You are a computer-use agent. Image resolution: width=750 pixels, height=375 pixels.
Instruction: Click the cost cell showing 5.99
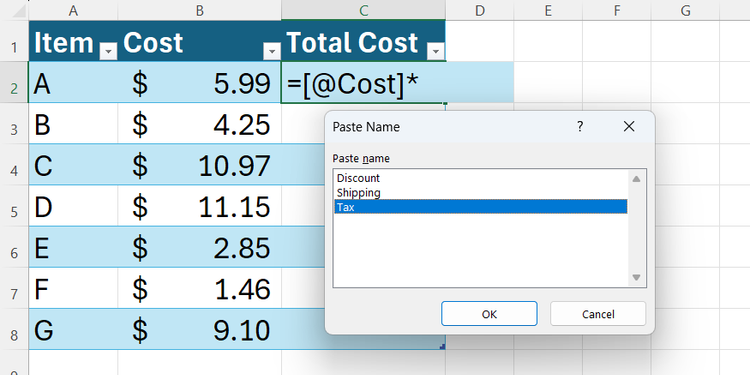(200, 82)
